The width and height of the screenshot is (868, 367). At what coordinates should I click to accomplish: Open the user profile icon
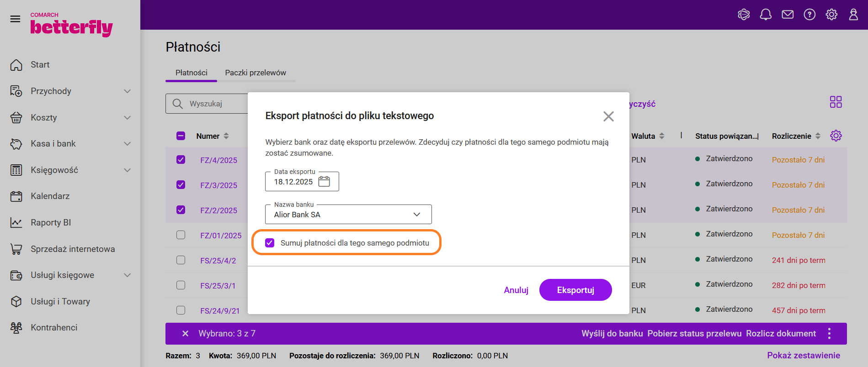(x=853, y=15)
